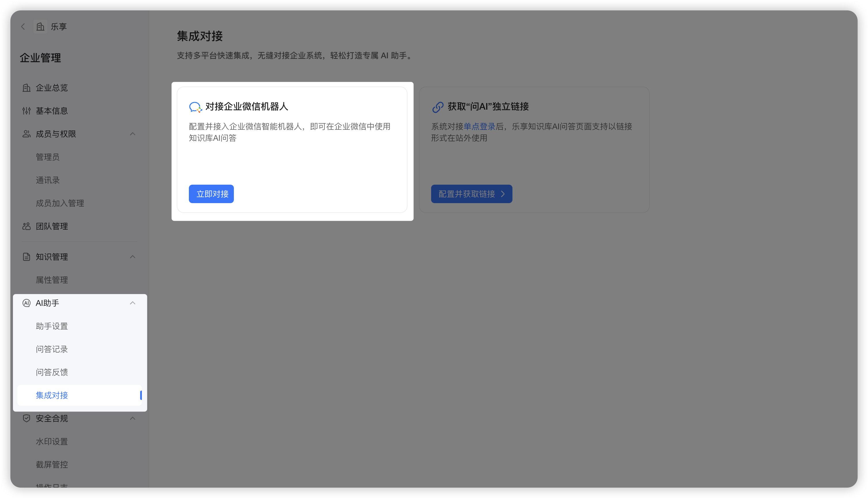
Task: Open the 基本信息 page
Action: pyautogui.click(x=79, y=111)
